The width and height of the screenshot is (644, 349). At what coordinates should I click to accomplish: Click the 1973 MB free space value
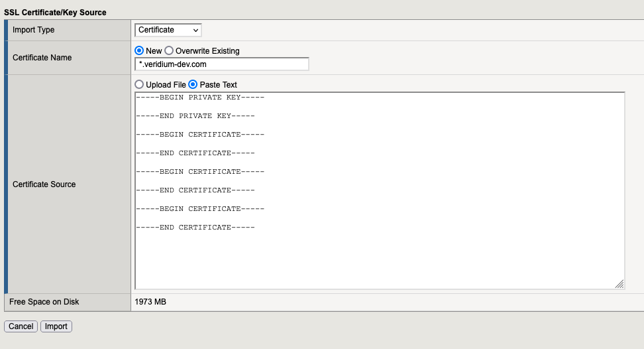(x=150, y=302)
